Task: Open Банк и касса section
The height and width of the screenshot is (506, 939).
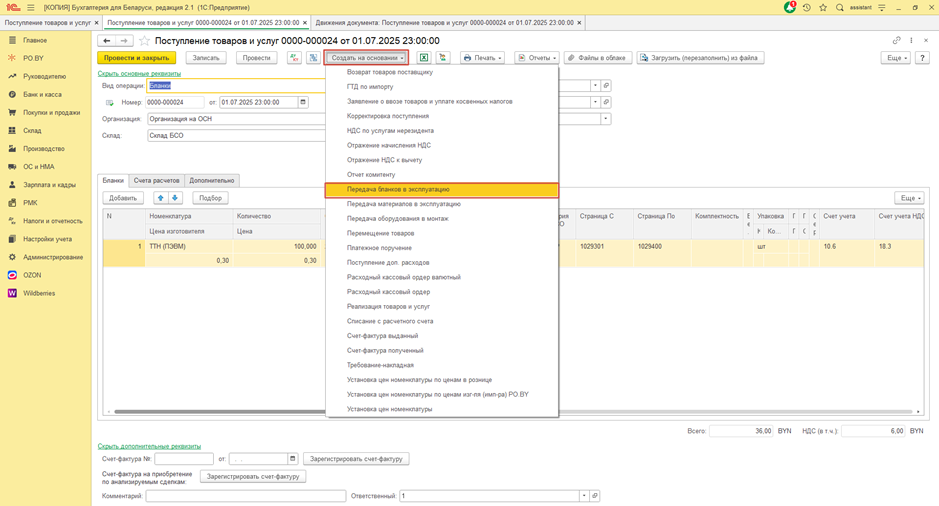Action: click(42, 95)
